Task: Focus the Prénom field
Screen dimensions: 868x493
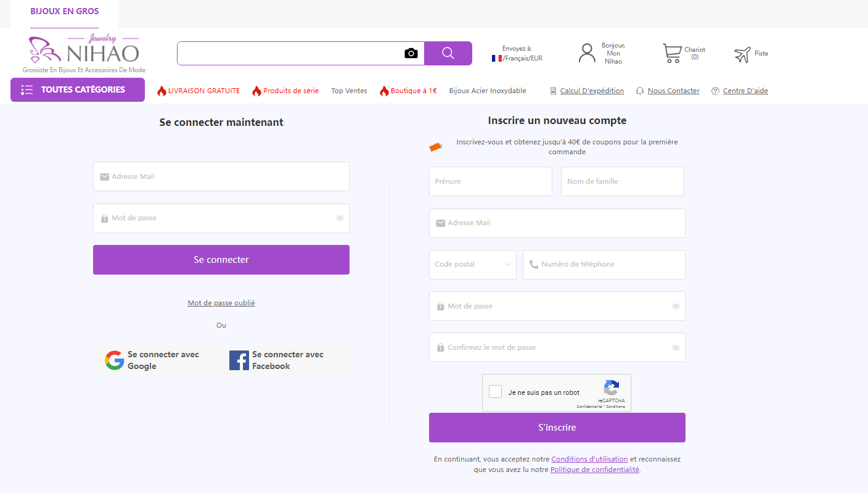Action: click(491, 181)
